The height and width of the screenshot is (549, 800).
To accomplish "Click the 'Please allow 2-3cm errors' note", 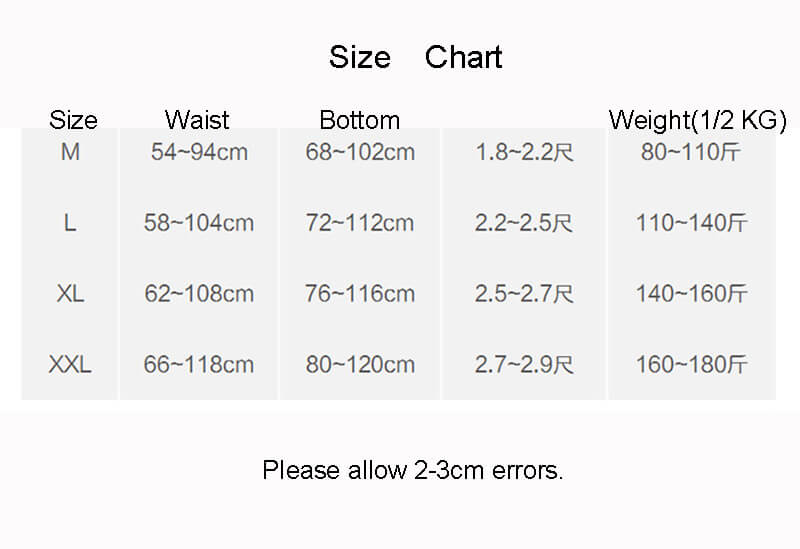I will pos(413,469).
